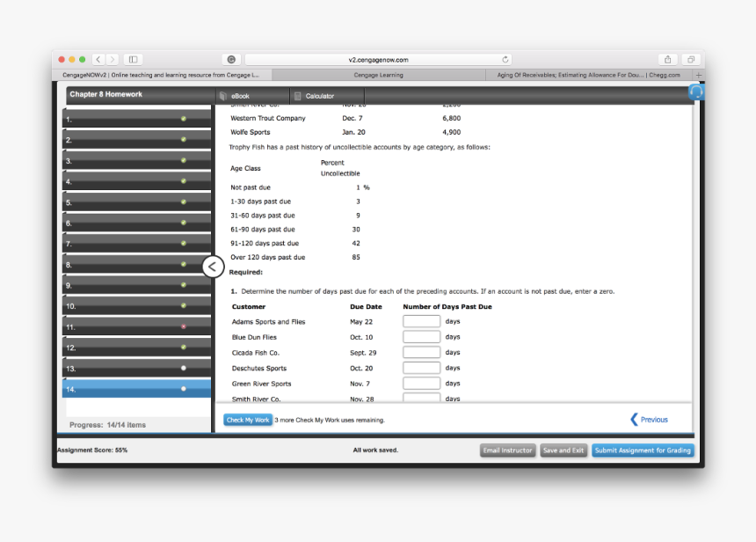Viewport: 756px width, 542px height.
Task: Click Safari's show sidebar icon
Action: pos(134,60)
